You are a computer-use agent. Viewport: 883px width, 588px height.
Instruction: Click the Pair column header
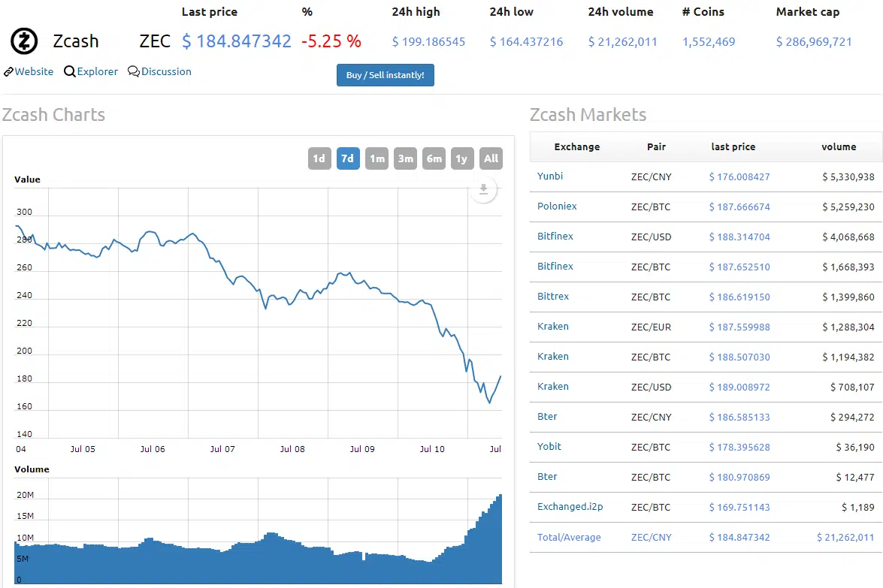coord(656,147)
